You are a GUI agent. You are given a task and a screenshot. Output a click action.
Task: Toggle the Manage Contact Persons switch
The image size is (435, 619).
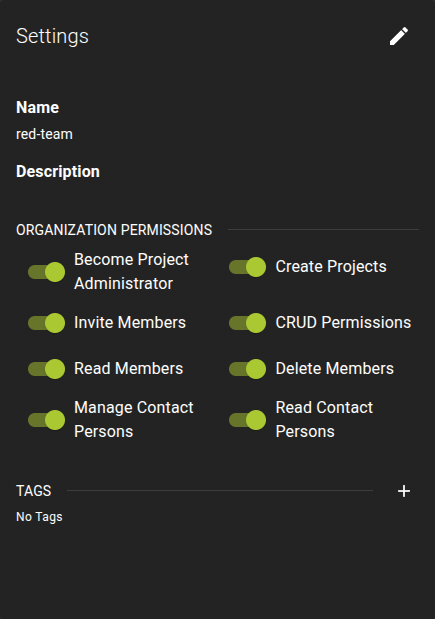point(47,420)
